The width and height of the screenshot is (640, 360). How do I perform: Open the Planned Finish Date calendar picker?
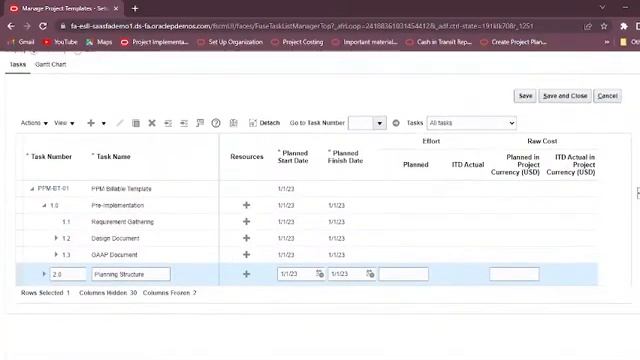click(370, 273)
